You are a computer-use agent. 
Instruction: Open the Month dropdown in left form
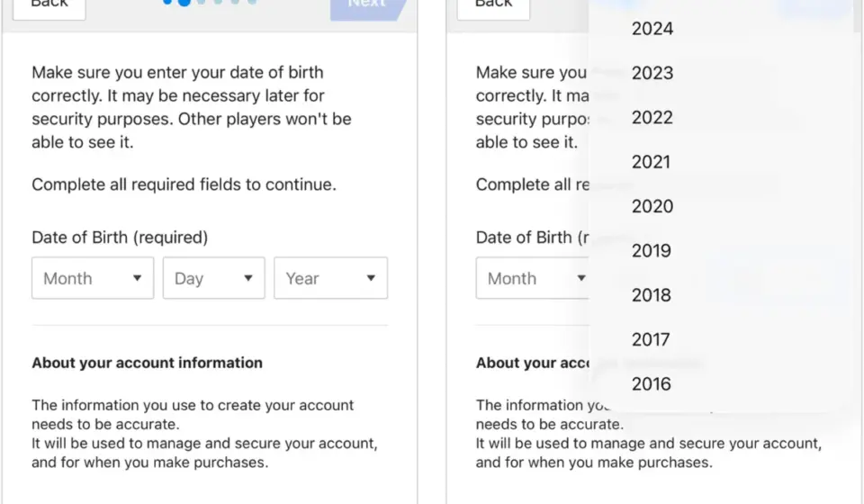[93, 278]
